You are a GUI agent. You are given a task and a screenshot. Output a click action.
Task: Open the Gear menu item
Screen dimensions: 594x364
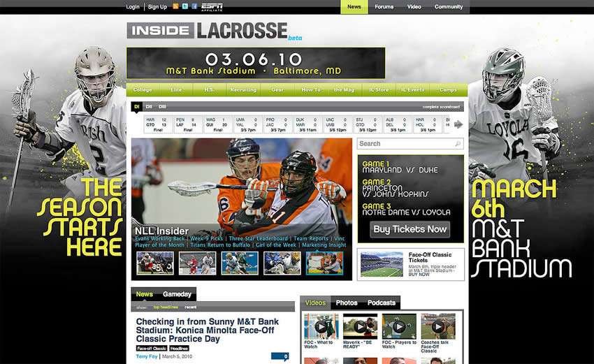tap(277, 89)
